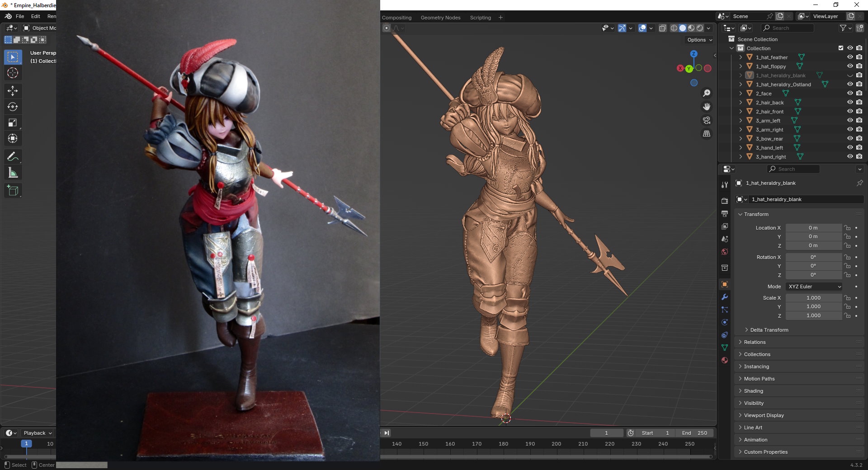Open the World properties tab

click(x=725, y=252)
